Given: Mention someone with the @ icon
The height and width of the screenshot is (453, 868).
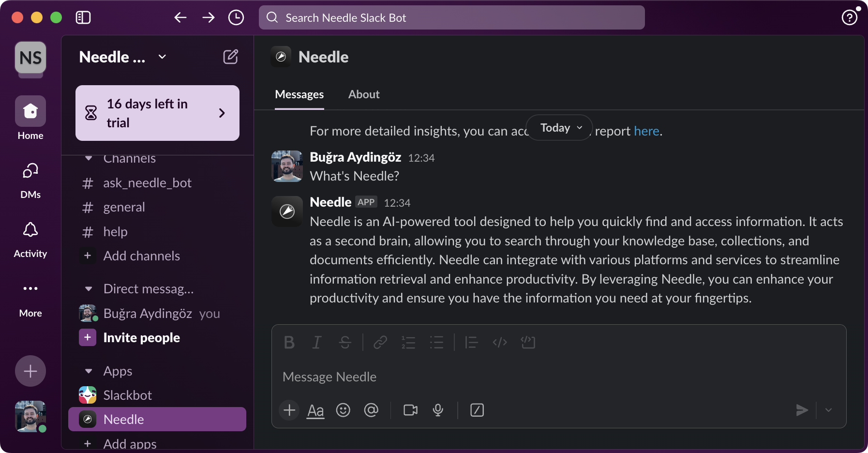Looking at the screenshot, I should (371, 410).
